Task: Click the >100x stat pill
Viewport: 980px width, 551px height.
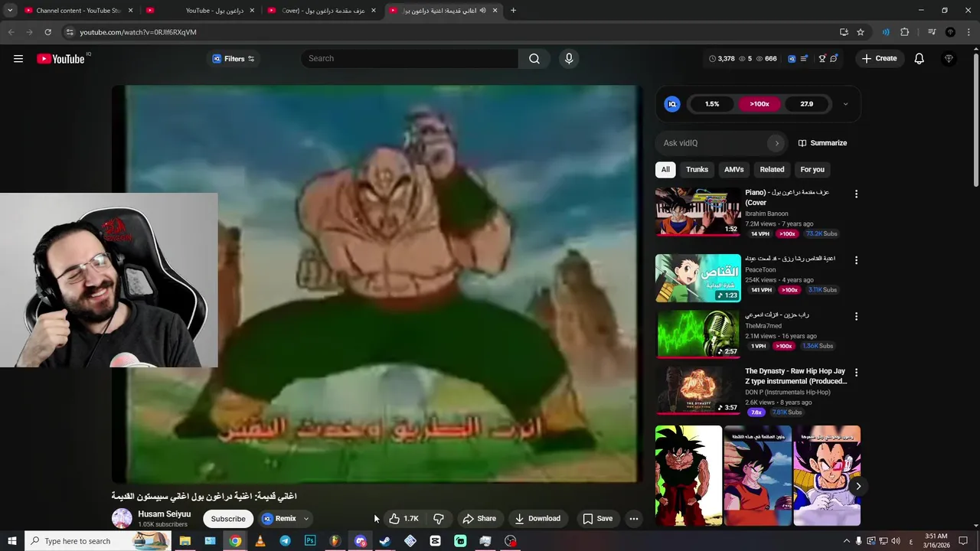Action: pyautogui.click(x=759, y=104)
